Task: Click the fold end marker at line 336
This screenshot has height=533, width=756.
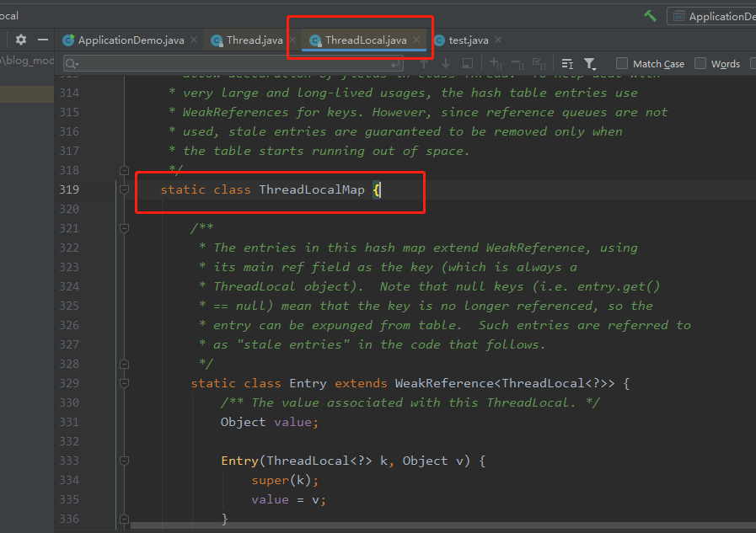Action: [124, 519]
